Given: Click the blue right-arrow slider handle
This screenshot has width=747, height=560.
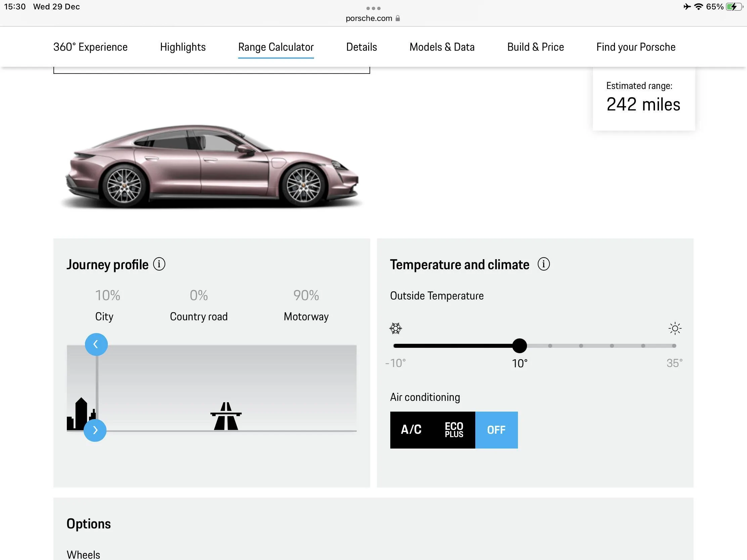Looking at the screenshot, I should [x=95, y=430].
